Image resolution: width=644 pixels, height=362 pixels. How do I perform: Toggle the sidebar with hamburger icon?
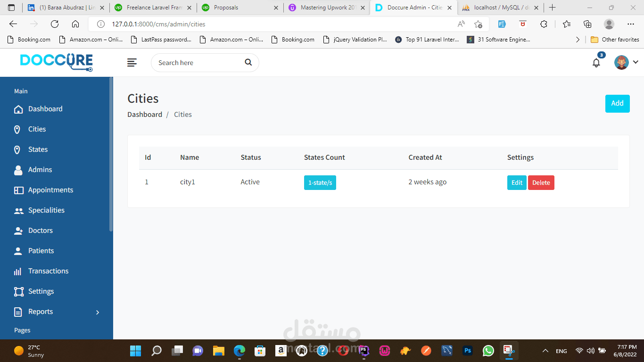point(132,63)
